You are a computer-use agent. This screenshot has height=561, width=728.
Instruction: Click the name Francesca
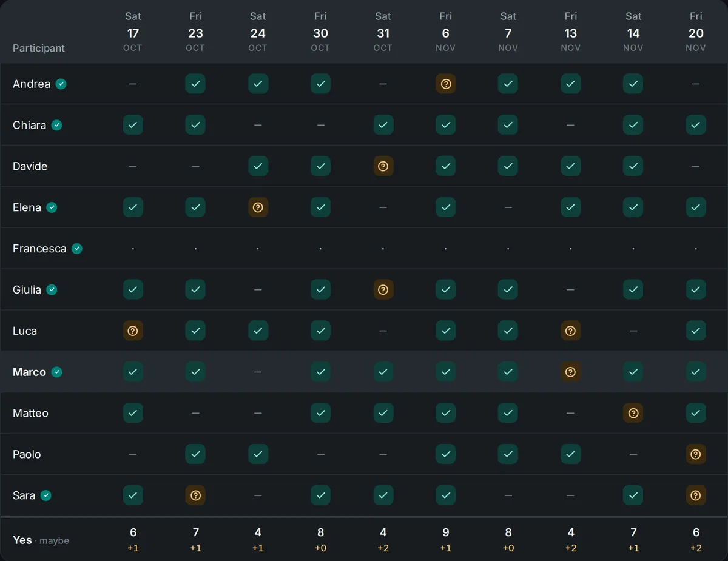[x=39, y=249]
